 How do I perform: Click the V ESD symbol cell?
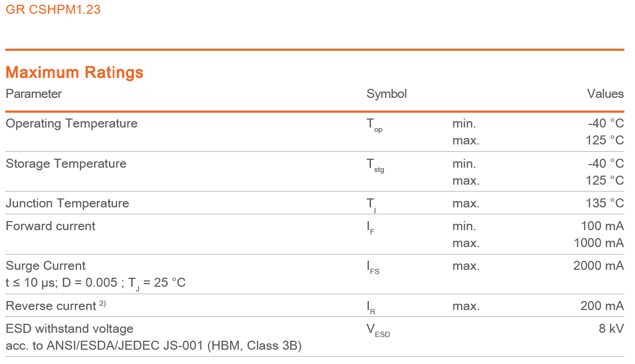click(x=378, y=331)
